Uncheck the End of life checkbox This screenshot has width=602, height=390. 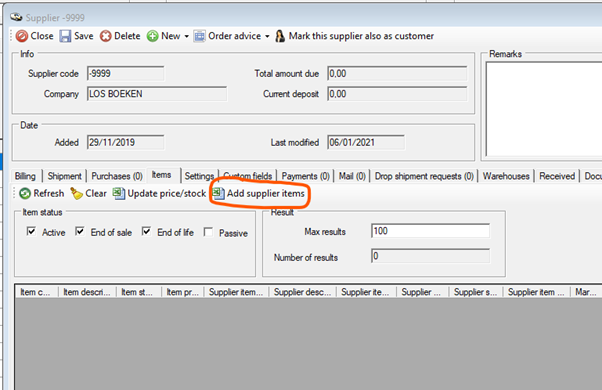point(146,231)
